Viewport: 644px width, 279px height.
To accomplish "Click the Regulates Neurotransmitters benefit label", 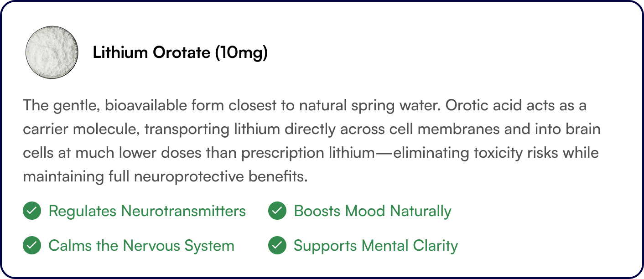I will point(147,211).
